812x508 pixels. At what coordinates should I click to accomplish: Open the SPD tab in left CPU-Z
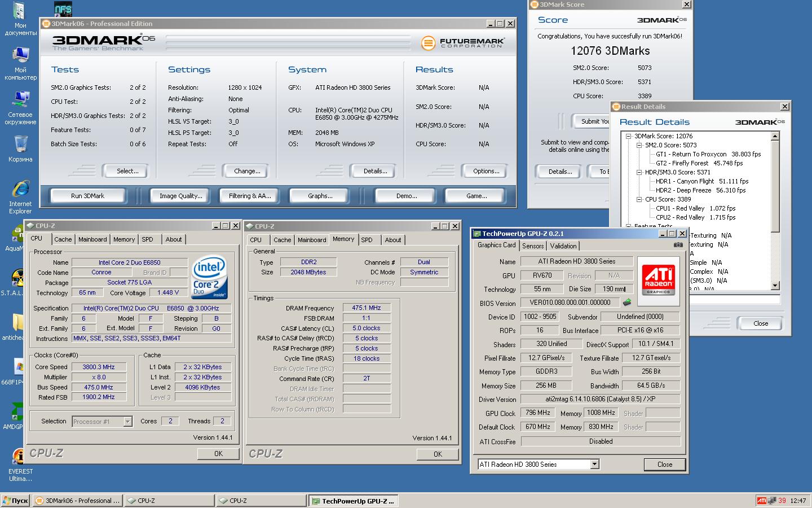coord(148,239)
